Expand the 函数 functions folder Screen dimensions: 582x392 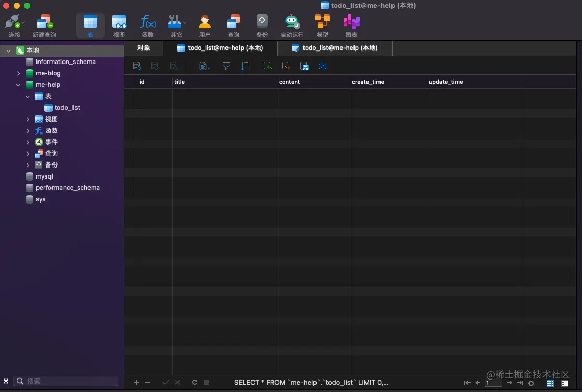(x=28, y=131)
